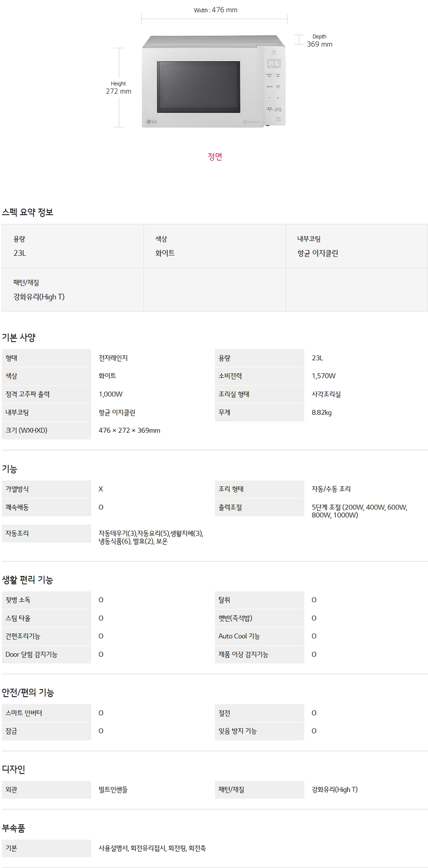Click the microwave product image
The image size is (428, 868).
214,81
